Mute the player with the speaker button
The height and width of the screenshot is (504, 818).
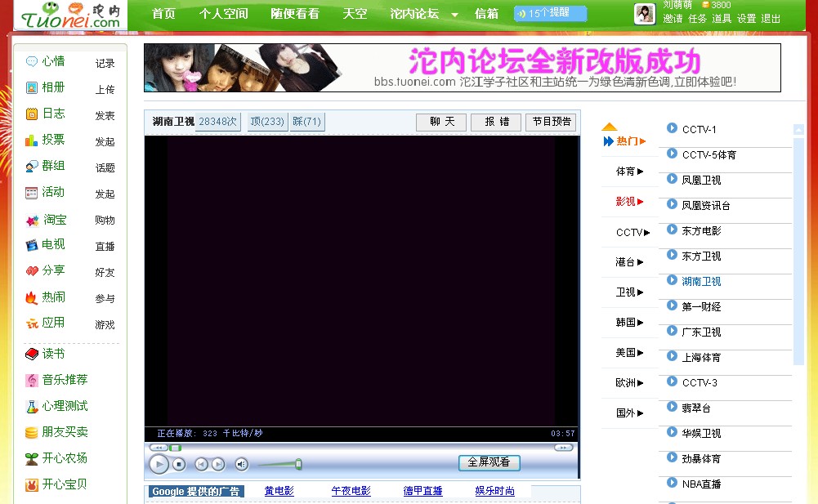pos(241,464)
